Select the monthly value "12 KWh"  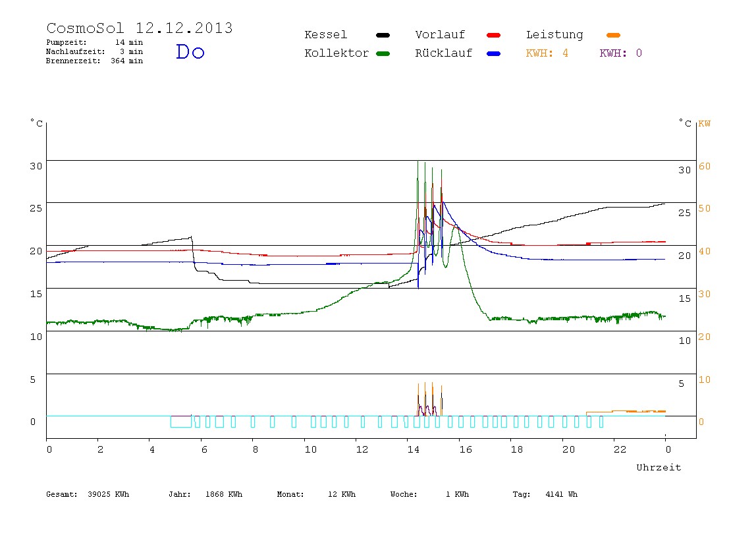point(342,494)
